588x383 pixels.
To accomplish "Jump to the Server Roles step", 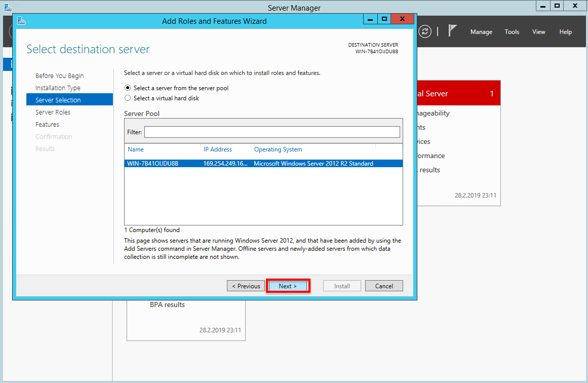I will point(53,112).
